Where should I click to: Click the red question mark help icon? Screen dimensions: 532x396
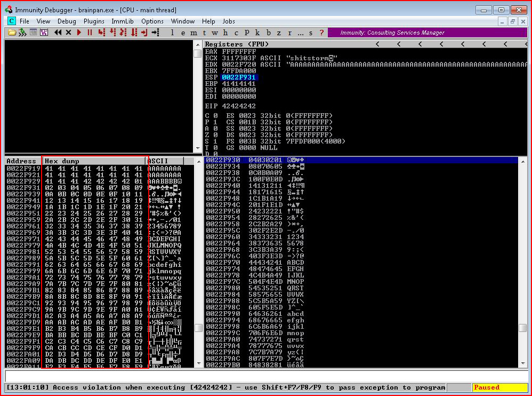[321, 33]
